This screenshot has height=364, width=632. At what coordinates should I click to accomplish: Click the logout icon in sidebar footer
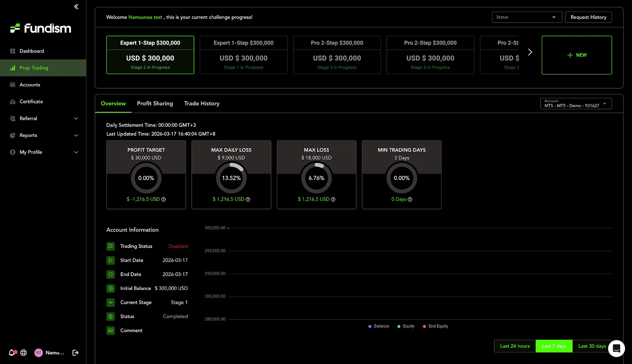76,352
